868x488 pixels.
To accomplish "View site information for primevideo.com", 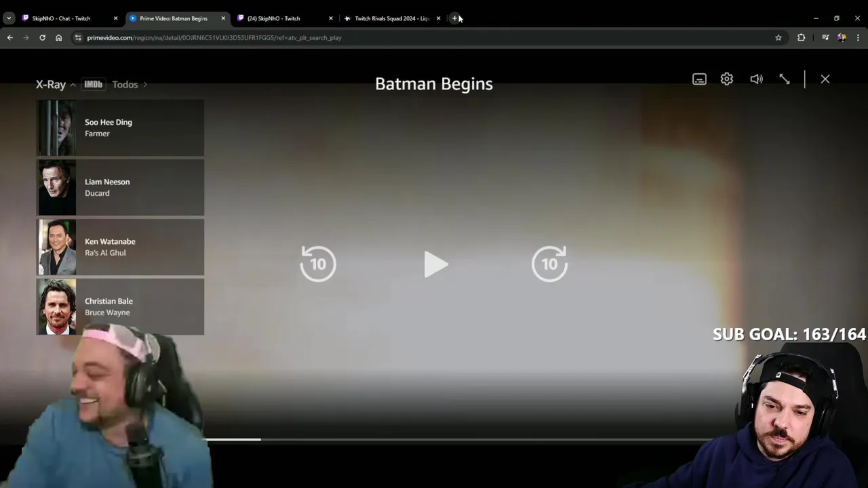I will [78, 38].
